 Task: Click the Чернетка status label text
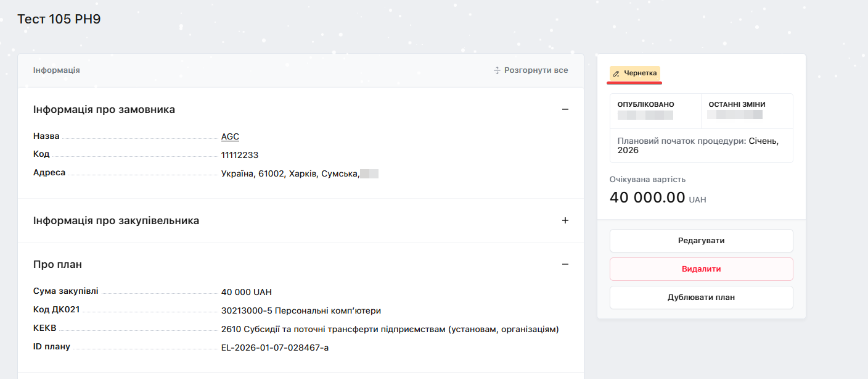point(641,73)
